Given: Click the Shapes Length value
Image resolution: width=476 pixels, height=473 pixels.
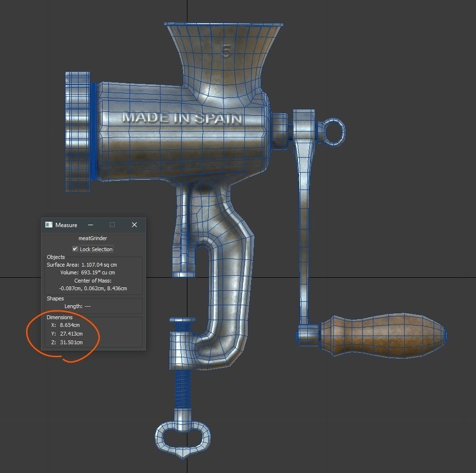Looking at the screenshot, I should pyautogui.click(x=88, y=306).
